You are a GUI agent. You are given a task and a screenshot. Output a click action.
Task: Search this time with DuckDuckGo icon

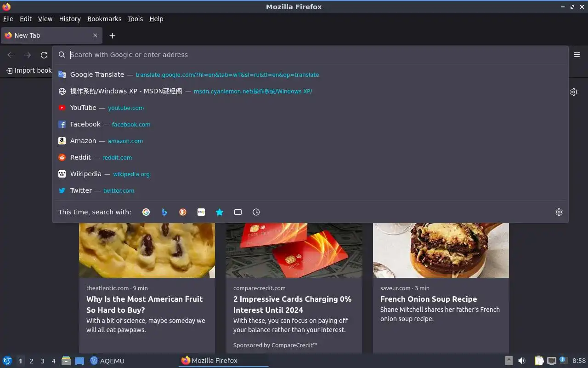point(183,212)
